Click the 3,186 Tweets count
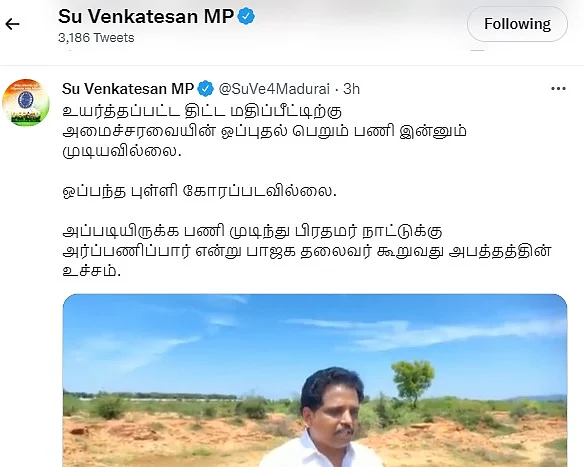Image resolution: width=584 pixels, height=467 pixels. pos(96,38)
